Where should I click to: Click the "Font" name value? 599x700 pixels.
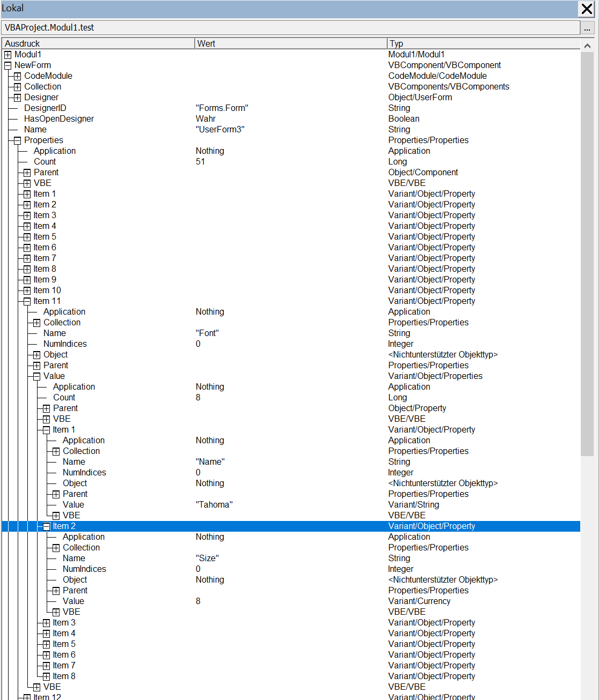point(207,333)
